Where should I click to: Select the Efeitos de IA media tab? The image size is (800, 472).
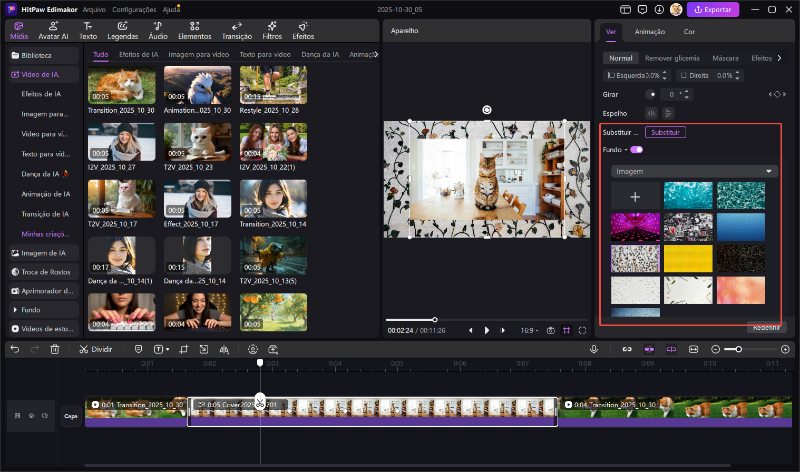coord(139,54)
